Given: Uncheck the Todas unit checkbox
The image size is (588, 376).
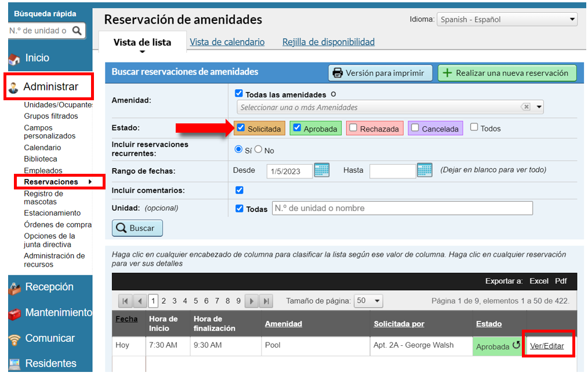Looking at the screenshot, I should tap(239, 208).
